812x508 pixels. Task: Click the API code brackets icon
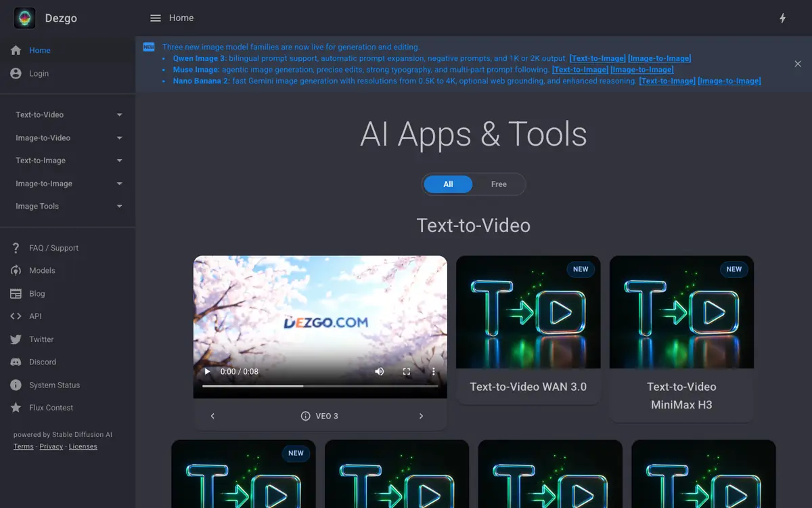click(x=16, y=316)
